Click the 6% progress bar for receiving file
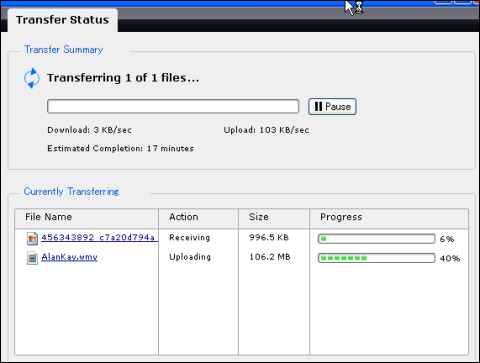 pyautogui.click(x=377, y=239)
